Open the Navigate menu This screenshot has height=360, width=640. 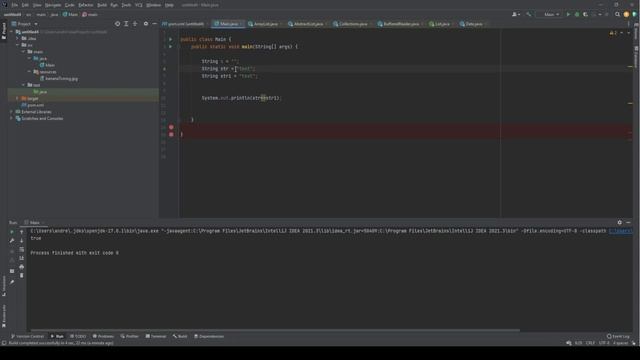53,5
